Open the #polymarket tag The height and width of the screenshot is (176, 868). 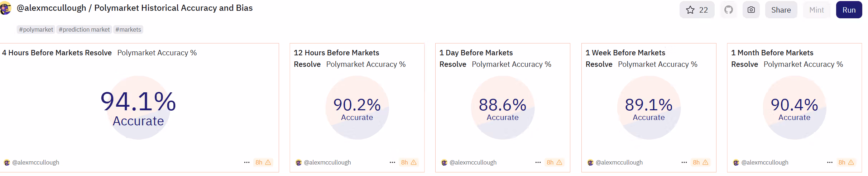(36, 29)
